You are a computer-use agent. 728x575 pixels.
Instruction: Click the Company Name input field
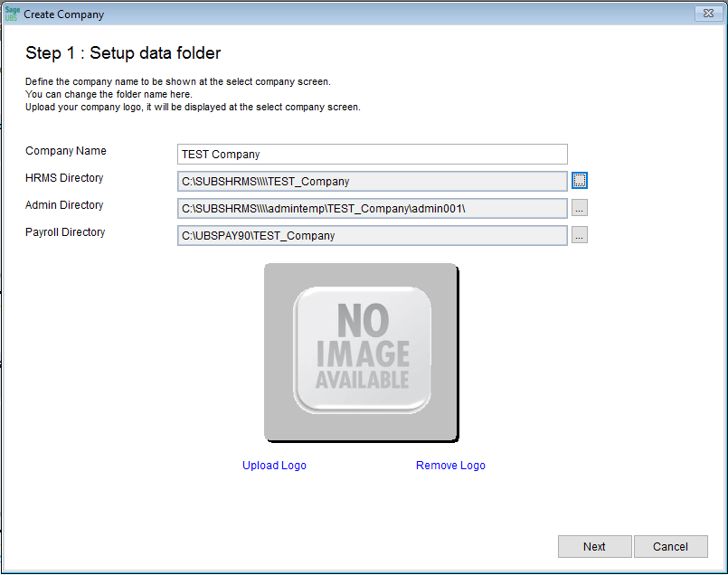(x=372, y=154)
